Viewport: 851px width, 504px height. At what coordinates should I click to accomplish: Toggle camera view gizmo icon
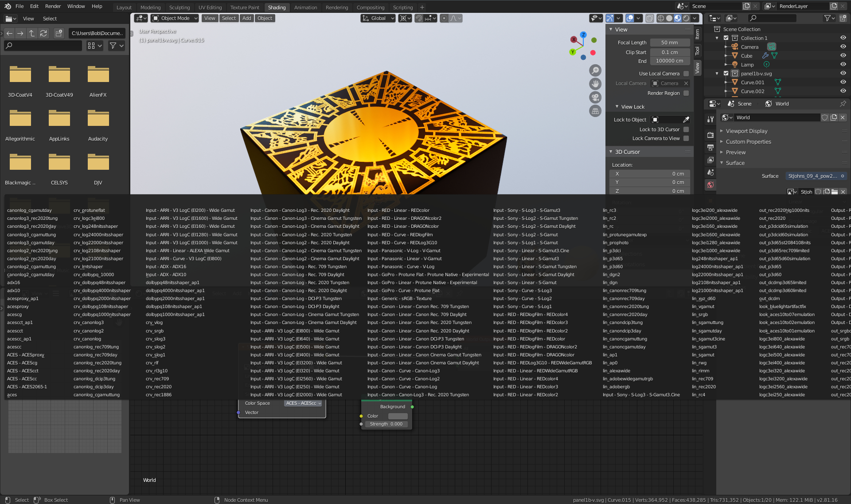595,98
